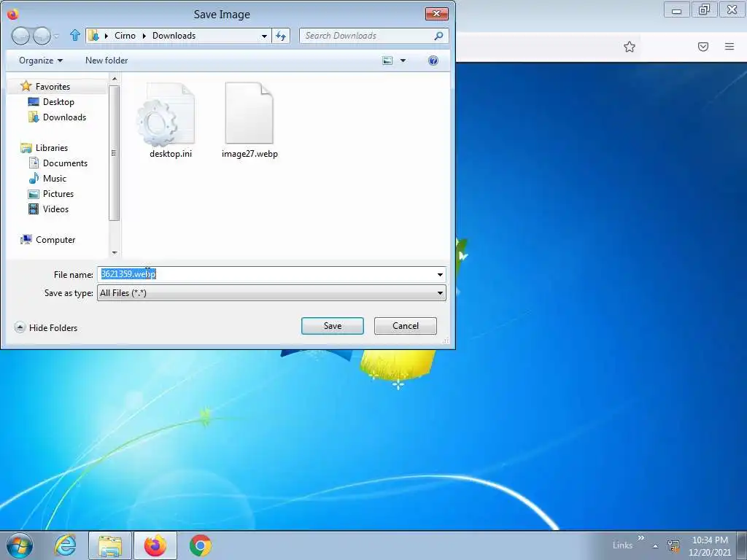Open the address bar previous locations dropdown
747x560 pixels.
click(x=264, y=36)
